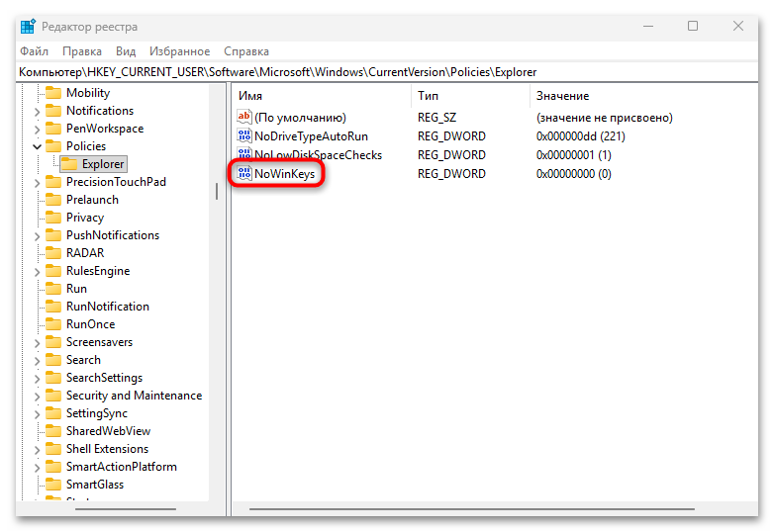
Task: Expand the PrecisionTouchPad tree node
Action: [x=37, y=183]
